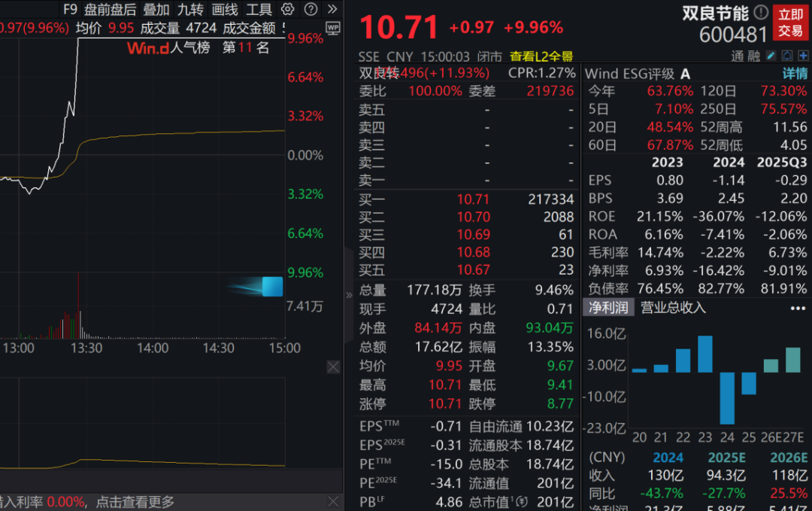Click the large price 10.71

tap(398, 27)
